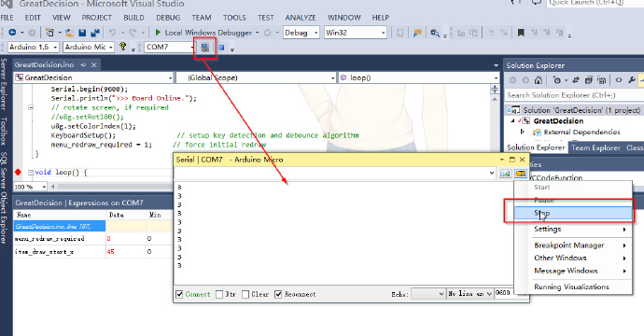
Task: Click the serial window debugger options icon
Action: 521,174
